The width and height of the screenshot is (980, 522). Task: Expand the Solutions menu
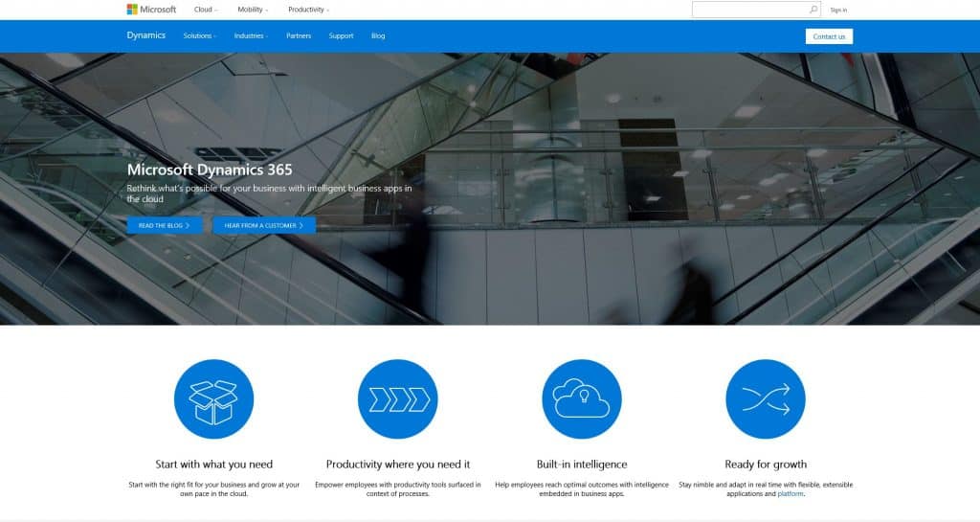pos(199,36)
